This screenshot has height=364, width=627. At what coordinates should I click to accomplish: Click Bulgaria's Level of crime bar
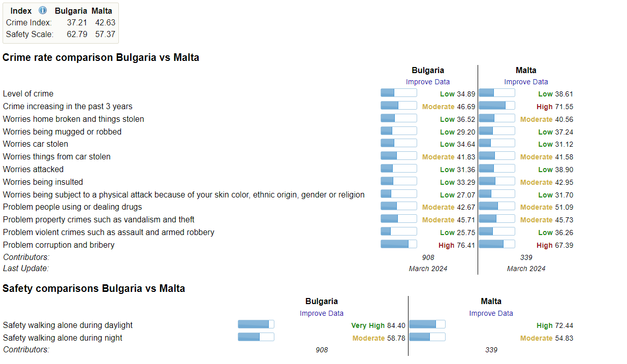[x=398, y=93]
